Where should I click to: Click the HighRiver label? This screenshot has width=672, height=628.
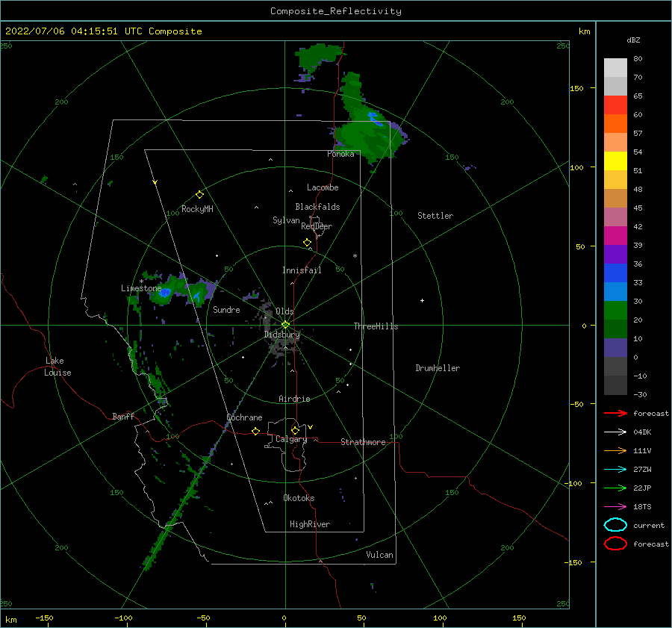tap(310, 524)
